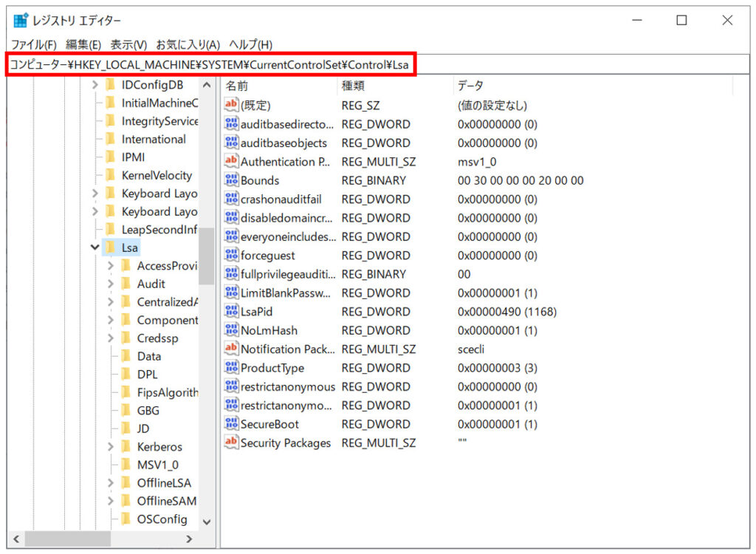Sort by the データ column header
This screenshot has height=554, width=756.
[x=593, y=86]
